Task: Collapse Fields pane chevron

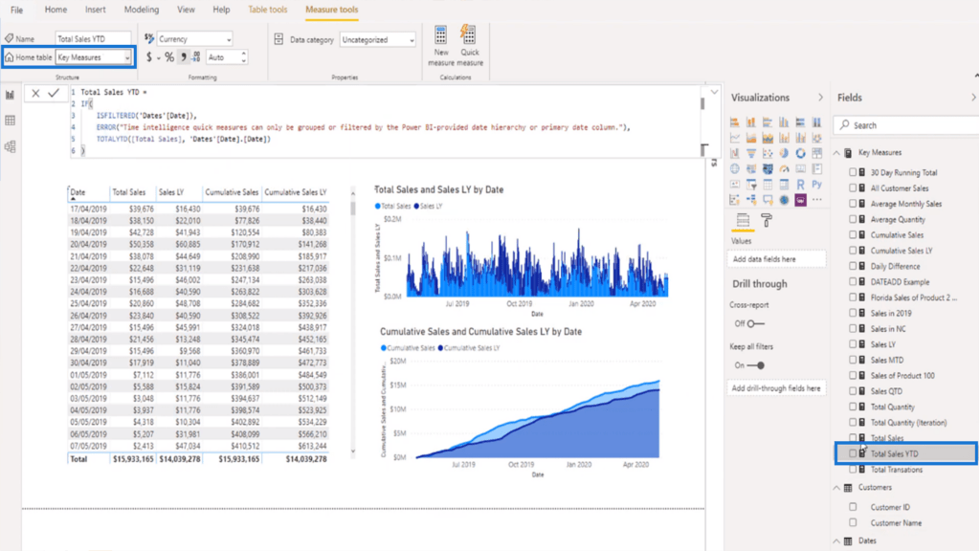Action: (x=973, y=98)
